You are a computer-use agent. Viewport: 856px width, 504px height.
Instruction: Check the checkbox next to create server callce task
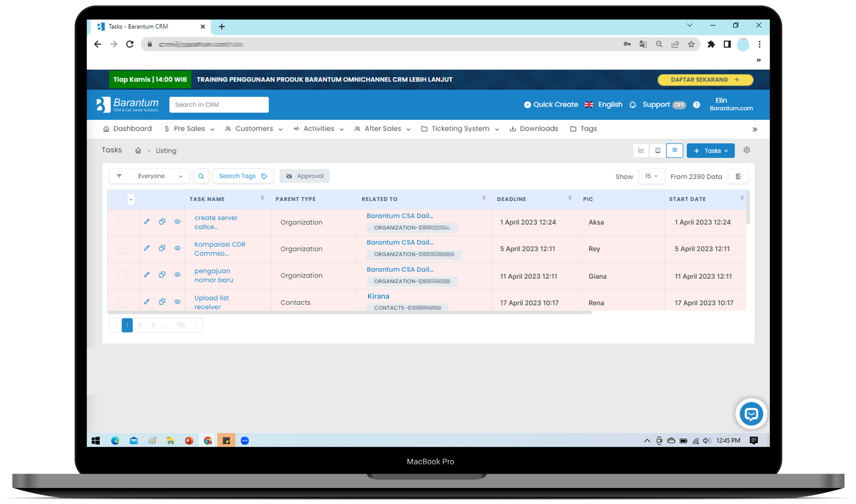122,222
